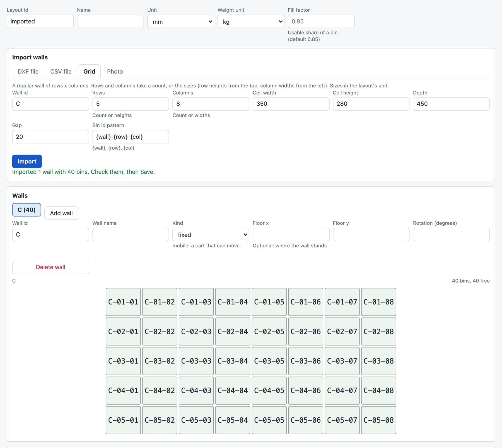This screenshot has width=502, height=448.
Task: Switch to the DXF file tab
Action: point(28,72)
